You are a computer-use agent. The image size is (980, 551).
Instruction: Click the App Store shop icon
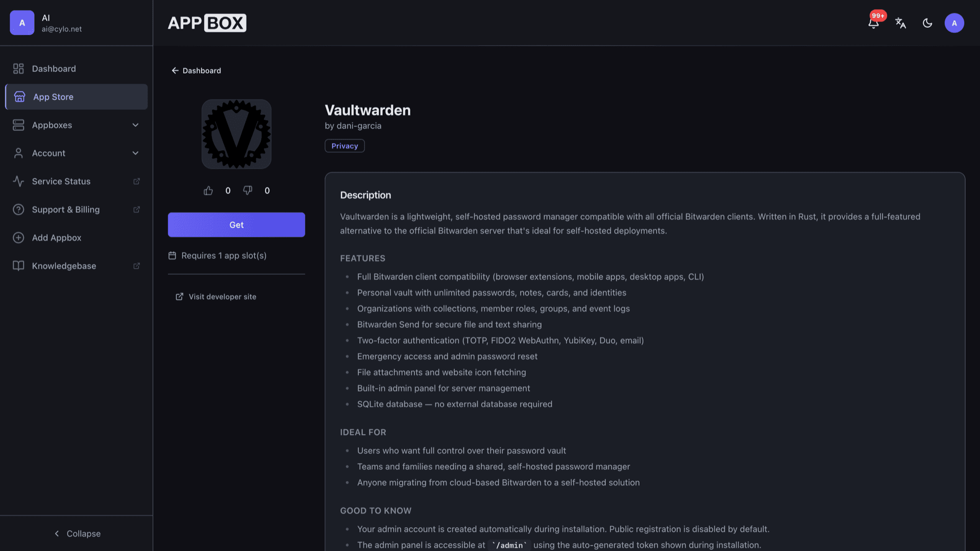pos(19,97)
